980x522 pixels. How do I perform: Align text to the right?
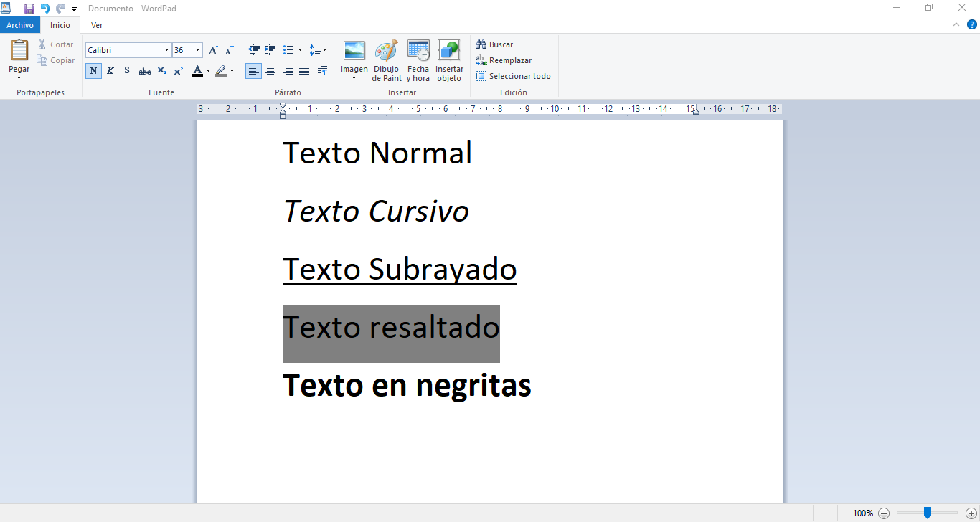click(287, 71)
